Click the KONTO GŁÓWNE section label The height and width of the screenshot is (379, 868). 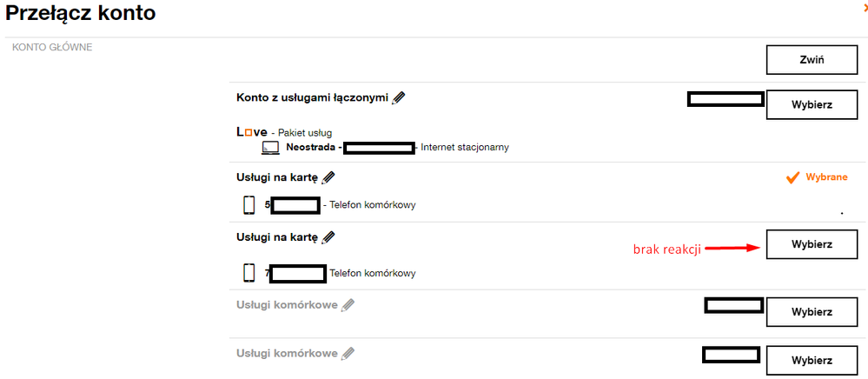(x=52, y=47)
